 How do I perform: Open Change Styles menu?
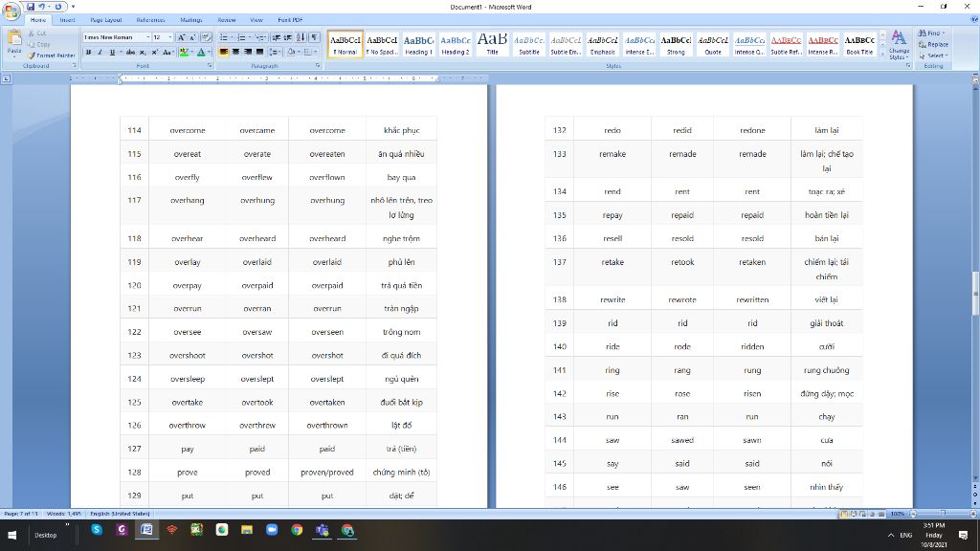tap(899, 45)
